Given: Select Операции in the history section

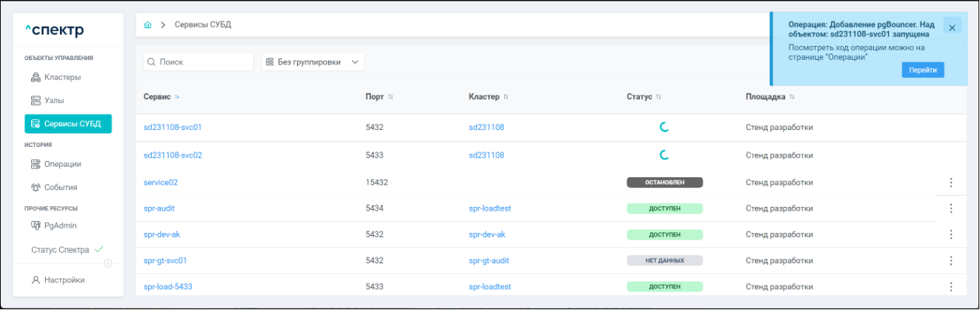Looking at the screenshot, I should 62,164.
